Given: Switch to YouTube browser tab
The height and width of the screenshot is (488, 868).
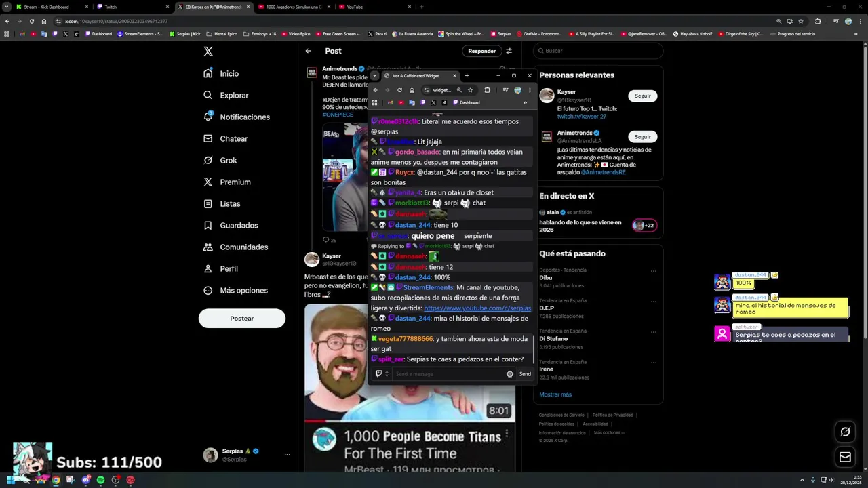Looking at the screenshot, I should click(x=374, y=7).
